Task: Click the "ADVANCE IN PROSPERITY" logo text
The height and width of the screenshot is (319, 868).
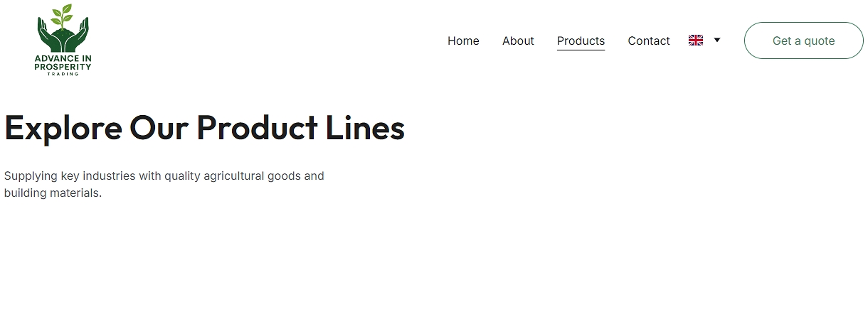Action: pyautogui.click(x=63, y=63)
